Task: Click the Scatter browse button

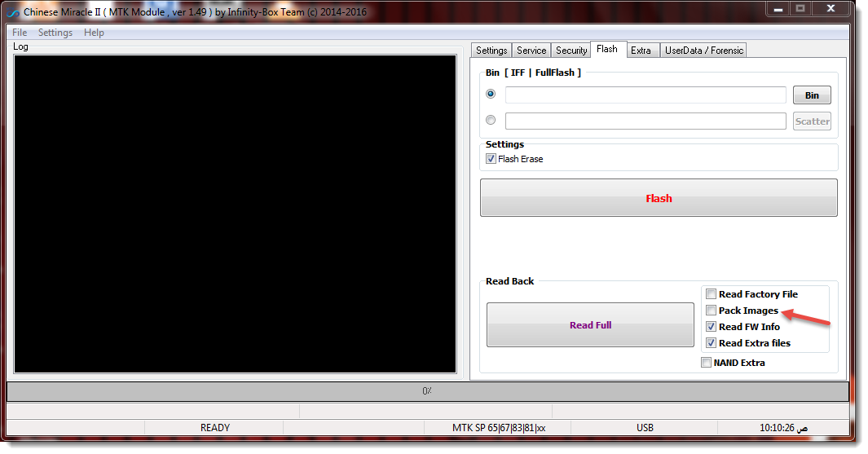Action: (812, 121)
